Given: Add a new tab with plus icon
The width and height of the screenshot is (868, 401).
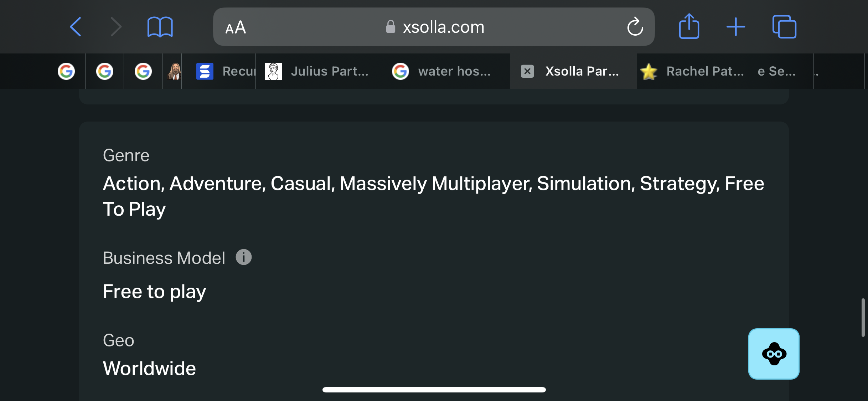Looking at the screenshot, I should coord(736,27).
